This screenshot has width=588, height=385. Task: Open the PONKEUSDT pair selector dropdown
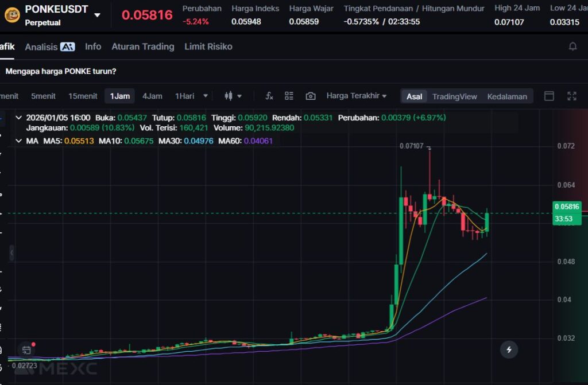coord(97,15)
